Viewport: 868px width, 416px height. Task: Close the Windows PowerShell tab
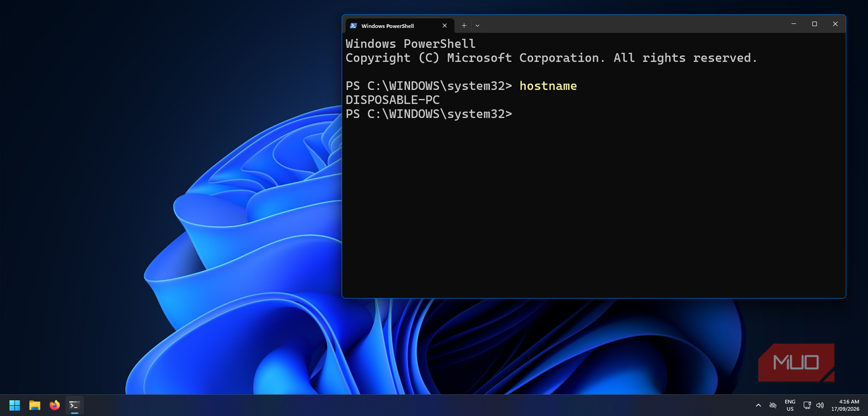click(445, 26)
